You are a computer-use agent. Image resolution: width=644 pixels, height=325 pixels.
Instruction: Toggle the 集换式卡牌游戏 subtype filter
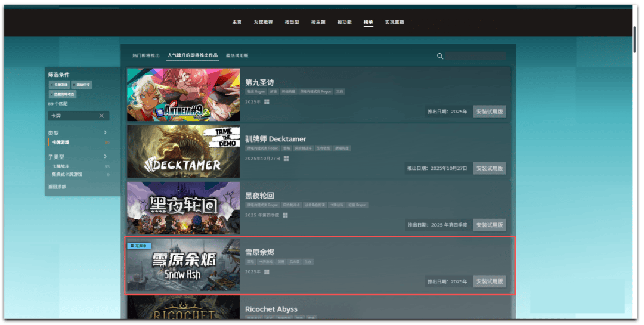67,174
